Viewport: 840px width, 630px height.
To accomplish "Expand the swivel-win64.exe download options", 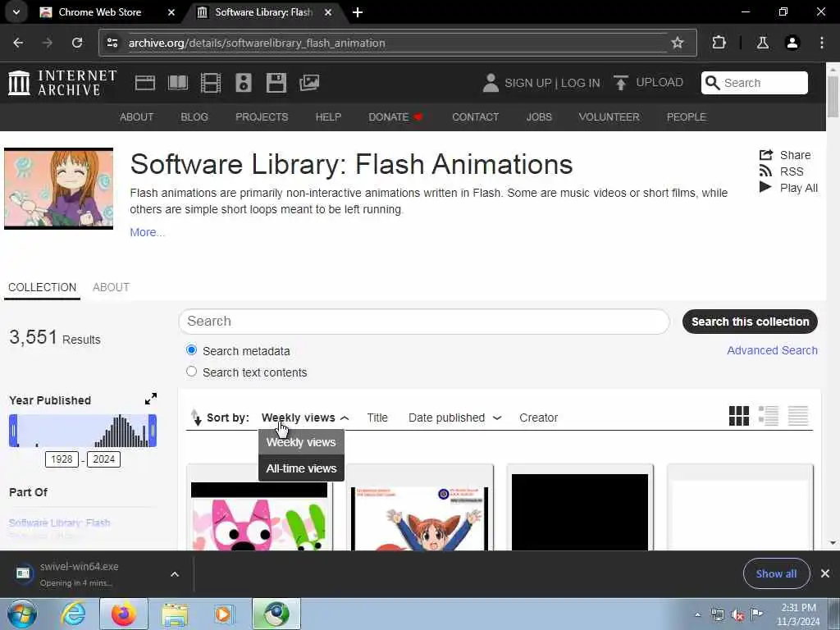I will (x=175, y=574).
